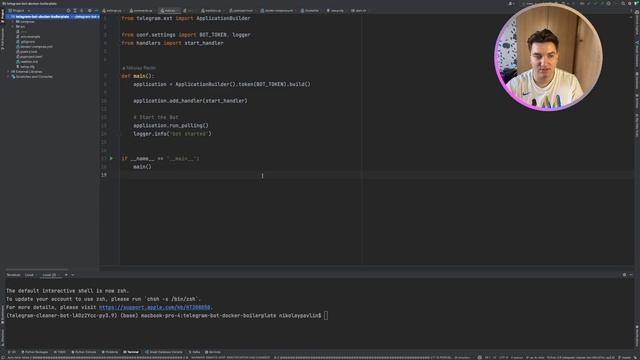
Task: Open Problems tool window
Action: click(110, 352)
